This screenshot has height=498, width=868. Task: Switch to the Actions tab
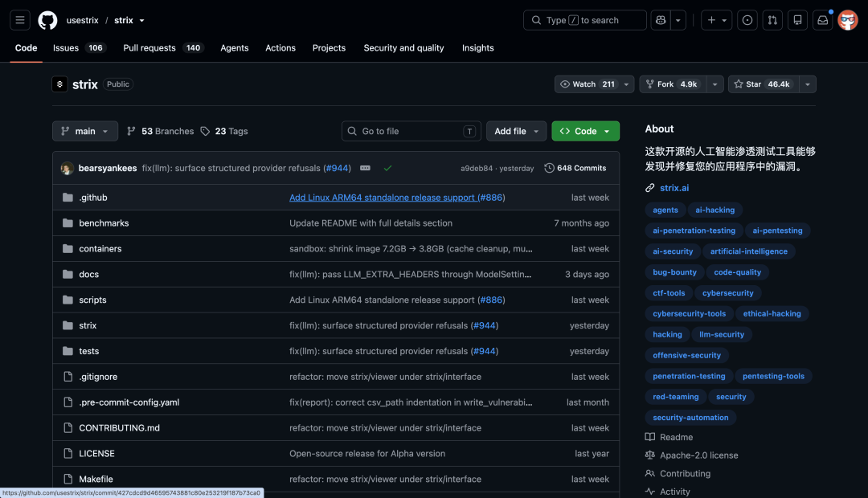[x=280, y=48]
